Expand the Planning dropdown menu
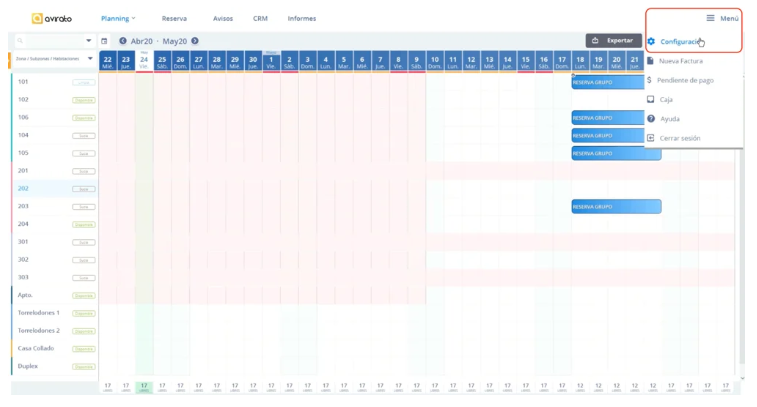The height and width of the screenshot is (407, 757). (x=118, y=18)
